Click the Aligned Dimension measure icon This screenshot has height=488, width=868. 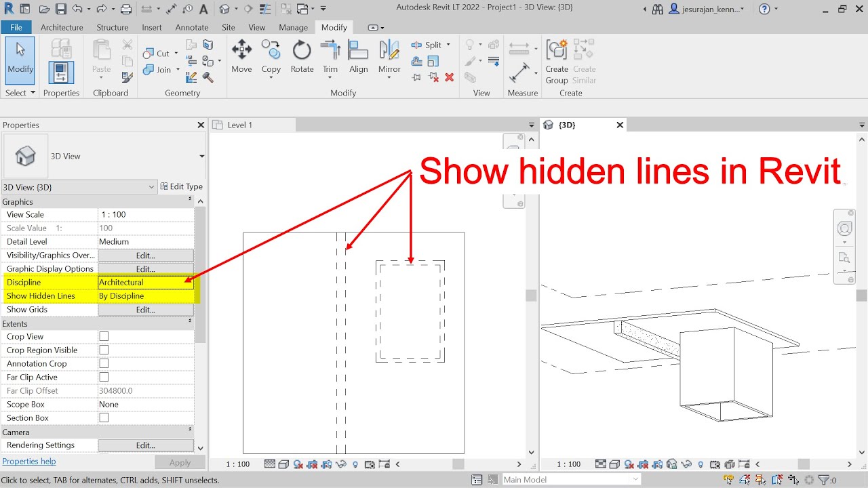point(519,73)
